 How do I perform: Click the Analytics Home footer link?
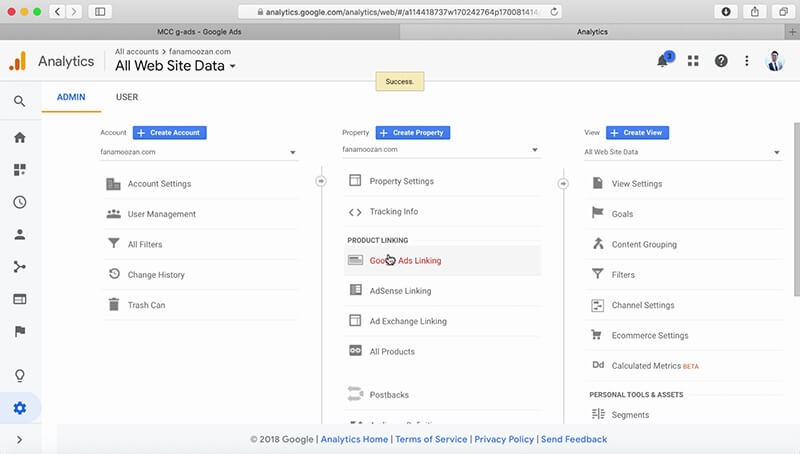click(x=354, y=439)
